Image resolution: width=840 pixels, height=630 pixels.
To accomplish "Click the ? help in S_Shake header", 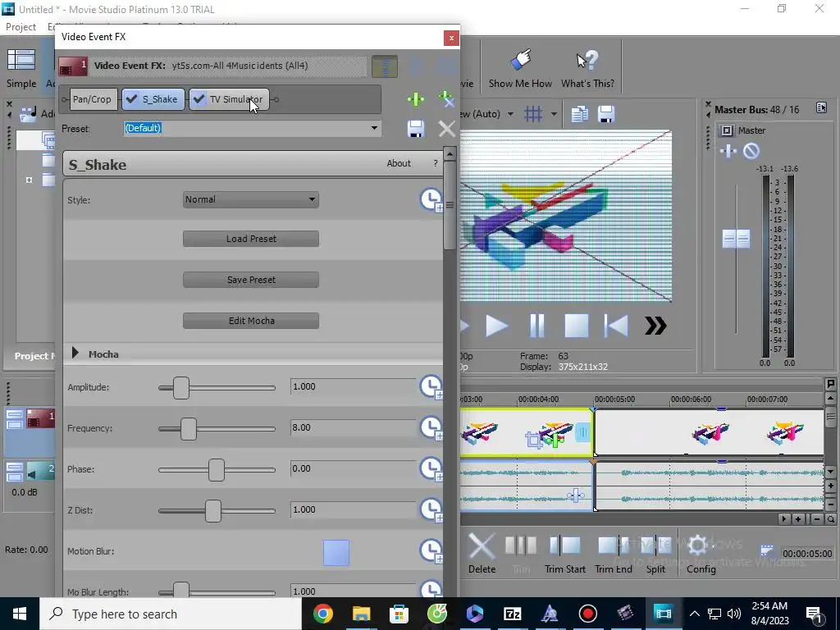I will coord(436,163).
